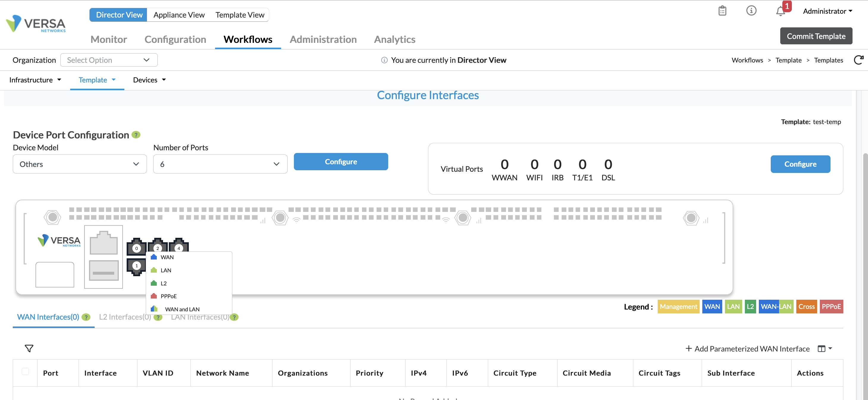Open the Device Model dropdown

coord(80,164)
